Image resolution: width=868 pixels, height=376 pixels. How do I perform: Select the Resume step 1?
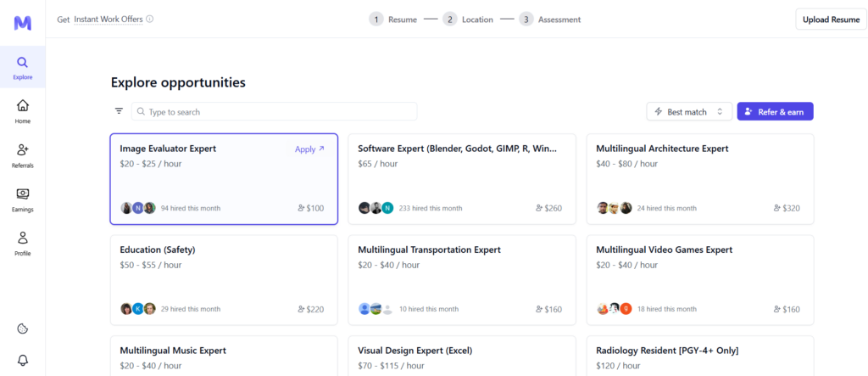pos(392,19)
